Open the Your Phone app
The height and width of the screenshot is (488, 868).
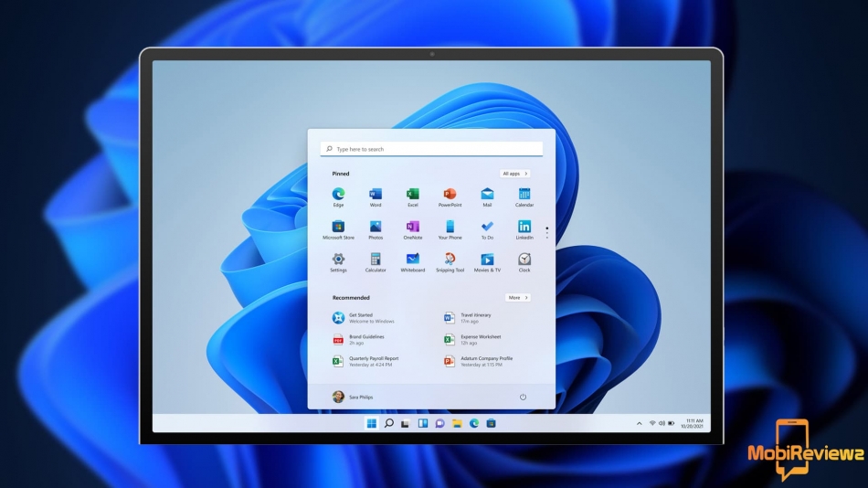(450, 227)
